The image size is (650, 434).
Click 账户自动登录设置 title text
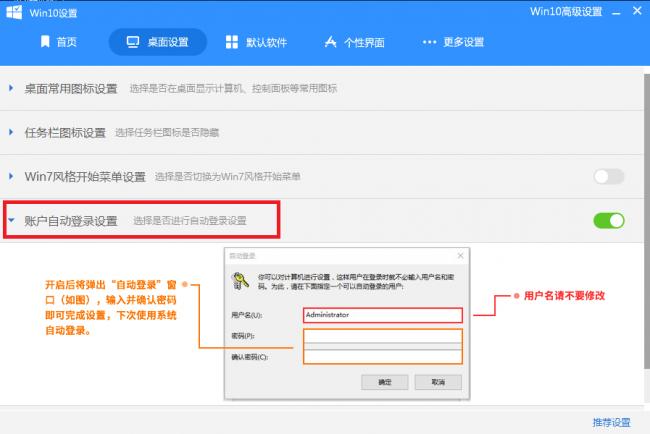(71, 221)
